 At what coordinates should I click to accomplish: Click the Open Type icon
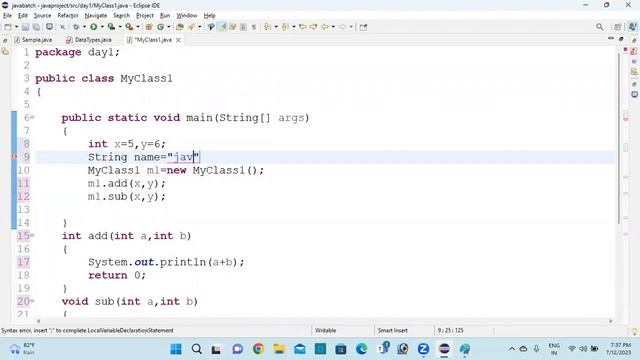pos(180,27)
